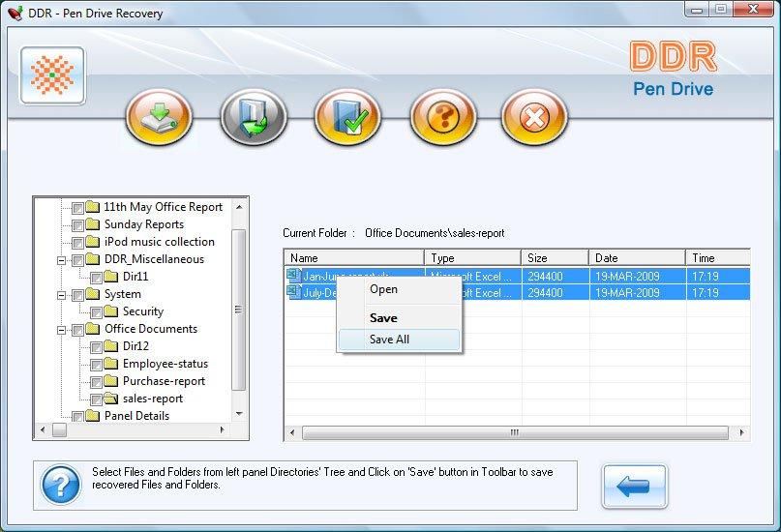Image resolution: width=781 pixels, height=532 pixels.
Task: Click the orange X exit toolbar icon
Action: pyautogui.click(x=534, y=117)
